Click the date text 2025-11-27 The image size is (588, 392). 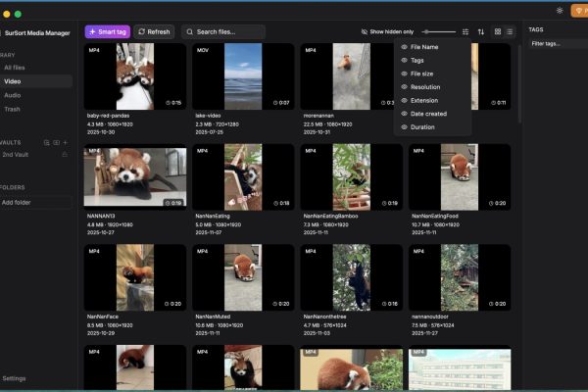[x=424, y=333]
